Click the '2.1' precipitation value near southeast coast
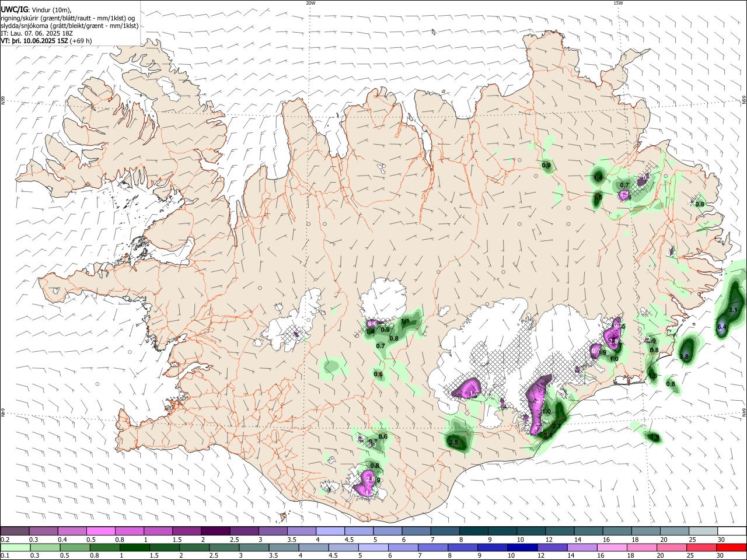This screenshot has width=747, height=560. pos(556,426)
